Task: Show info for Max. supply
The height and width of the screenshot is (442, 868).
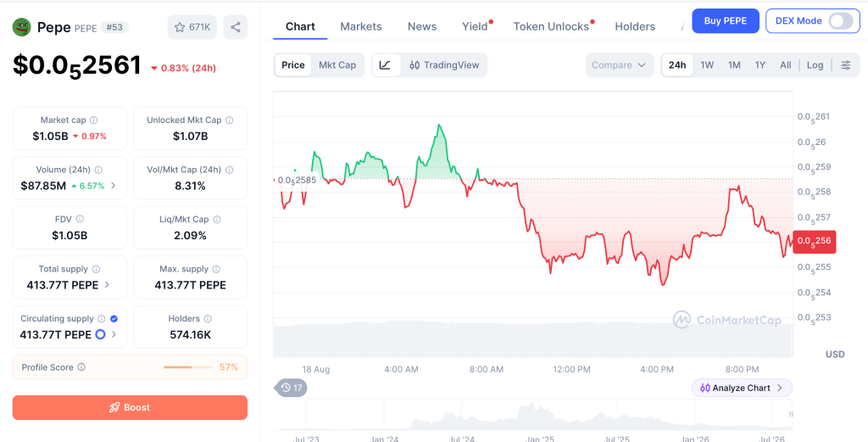Action: 216,269
